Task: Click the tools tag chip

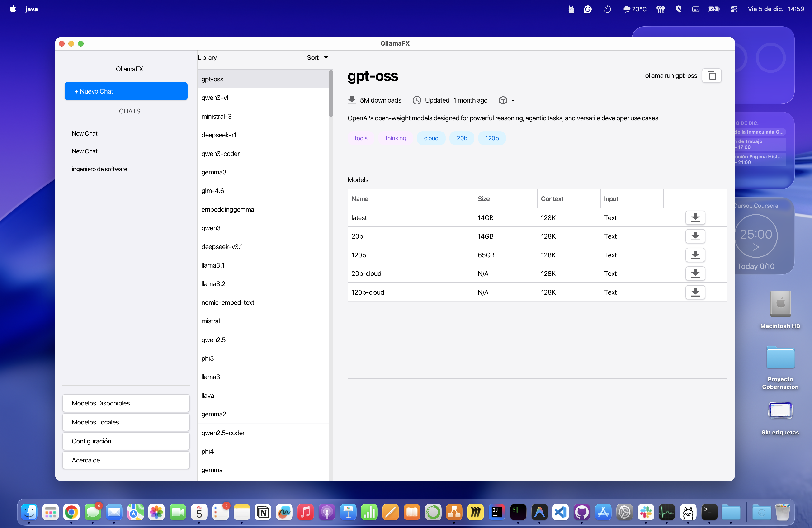Action: coord(361,138)
